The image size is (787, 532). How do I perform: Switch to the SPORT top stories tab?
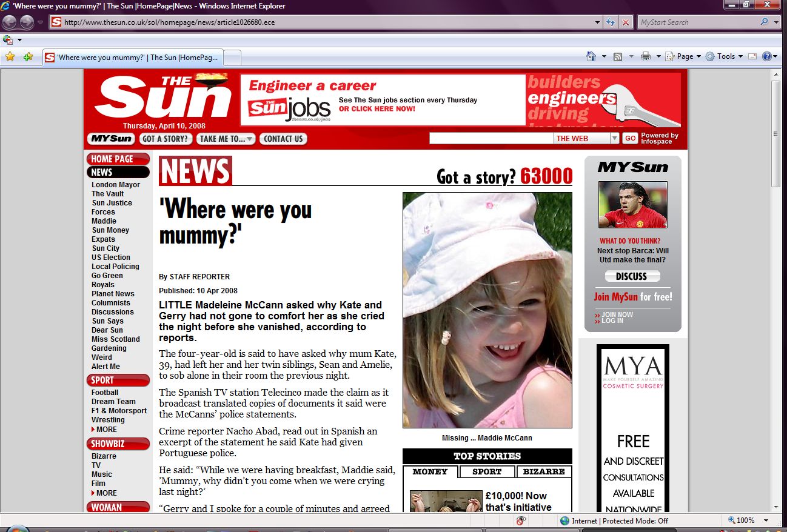487,471
